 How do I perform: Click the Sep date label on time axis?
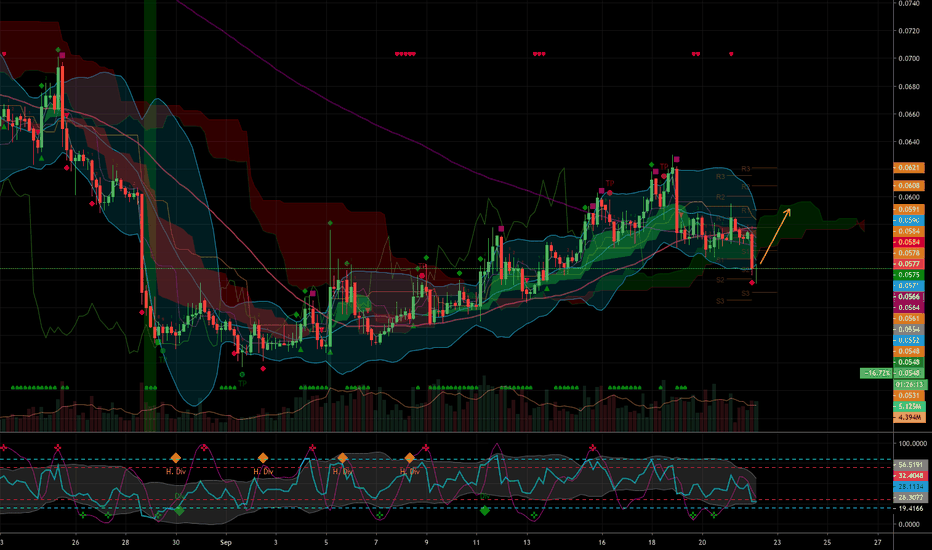click(x=225, y=542)
